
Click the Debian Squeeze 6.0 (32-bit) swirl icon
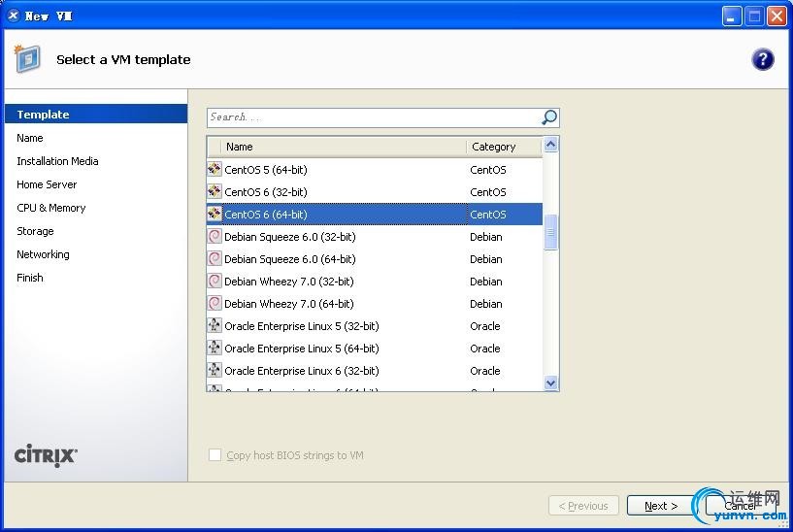[215, 236]
